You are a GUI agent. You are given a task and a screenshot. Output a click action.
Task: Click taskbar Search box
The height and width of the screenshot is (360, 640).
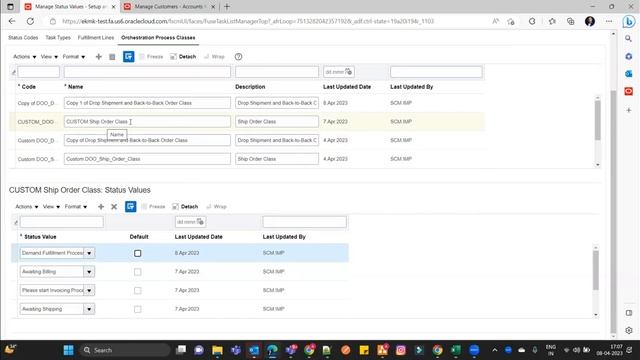[x=125, y=350]
